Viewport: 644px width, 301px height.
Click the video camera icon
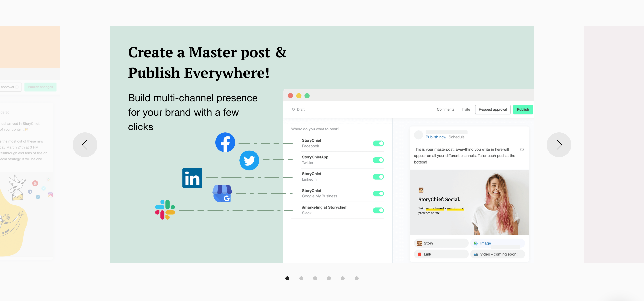click(x=476, y=254)
